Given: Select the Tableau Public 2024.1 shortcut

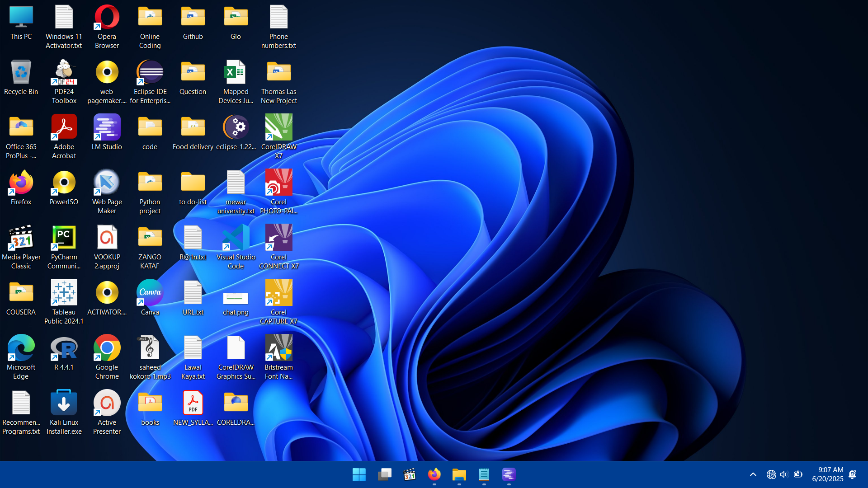Looking at the screenshot, I should [64, 303].
